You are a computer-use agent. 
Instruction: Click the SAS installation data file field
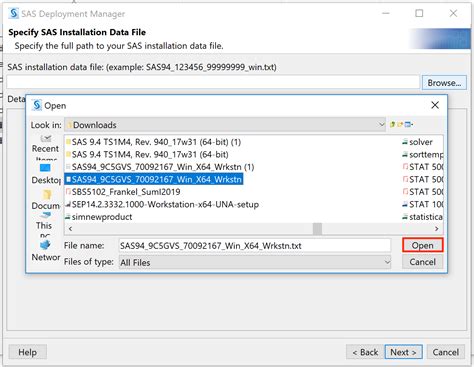pyautogui.click(x=213, y=83)
